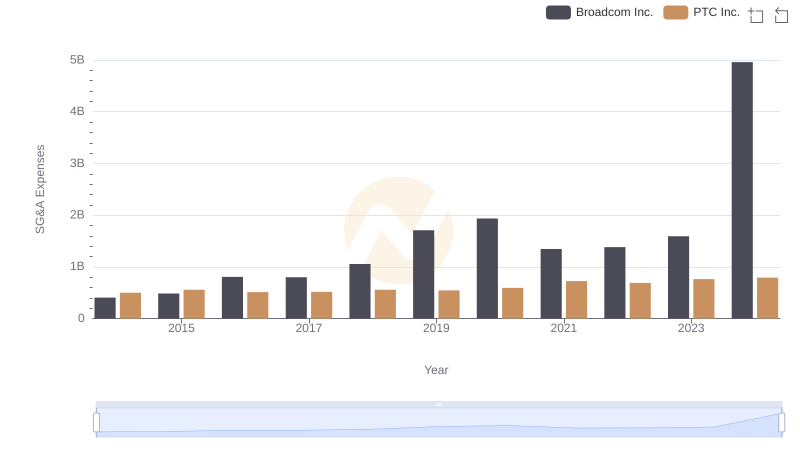
Task: Click the zoom area select icon
Action: coord(756,15)
